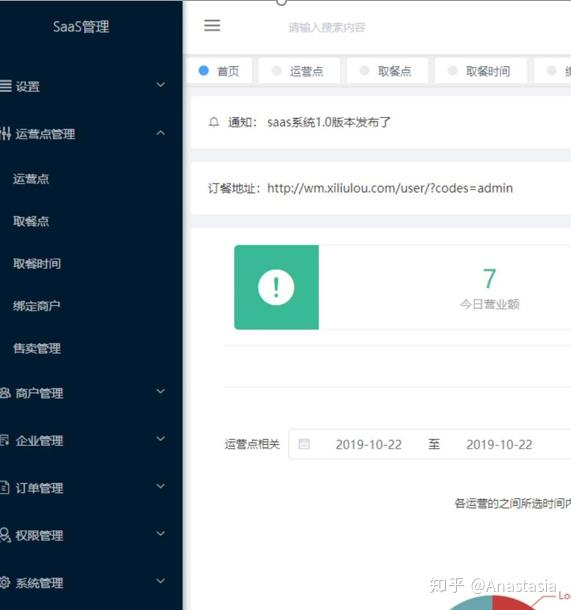Open 取餐时间 in the sidebar submenu
This screenshot has height=610, width=571.
37,264
